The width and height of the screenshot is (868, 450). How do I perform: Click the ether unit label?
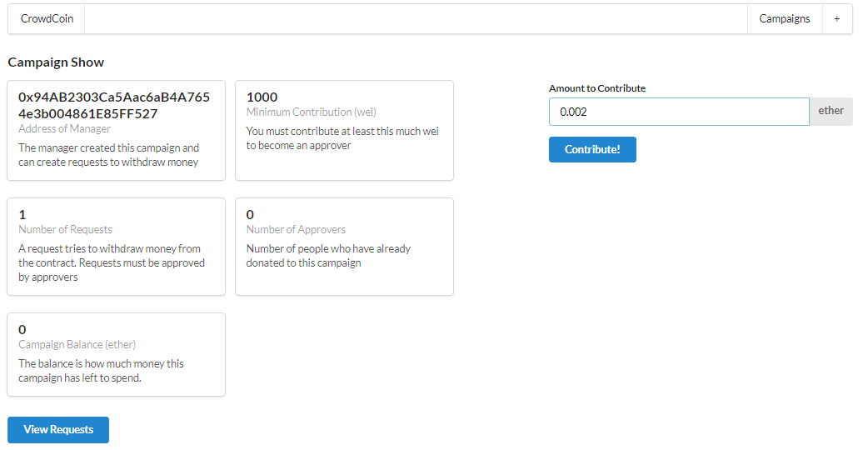pos(831,111)
